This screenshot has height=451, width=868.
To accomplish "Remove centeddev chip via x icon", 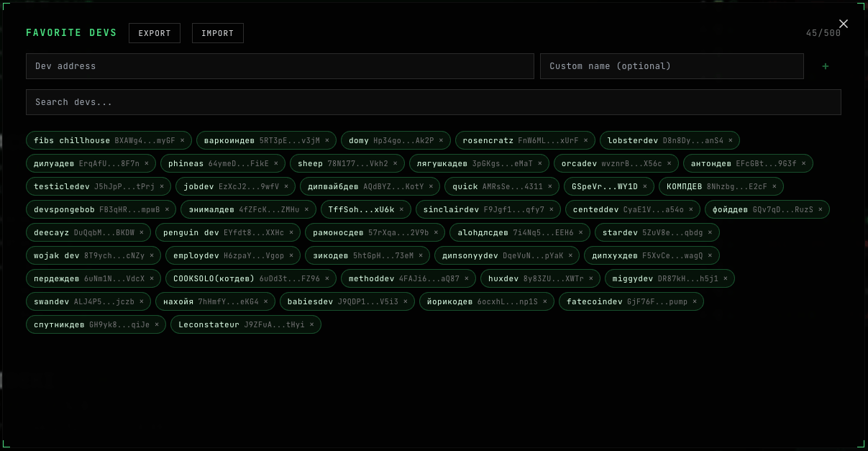I will (691, 209).
